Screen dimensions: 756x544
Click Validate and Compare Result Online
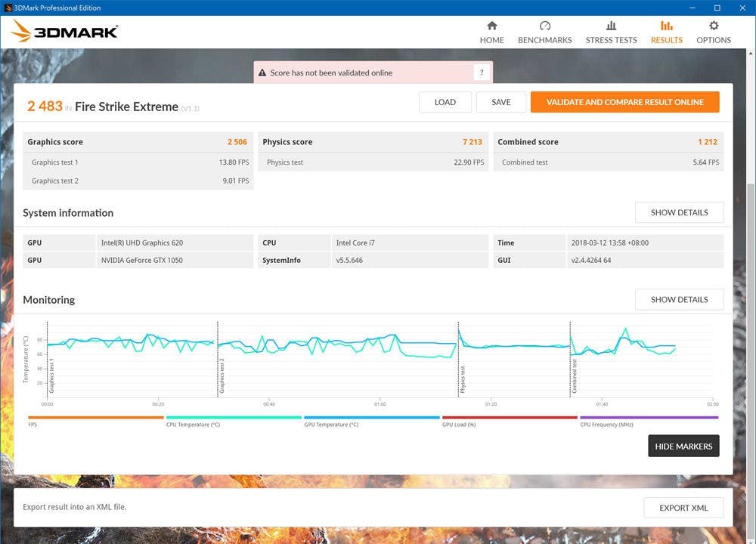[625, 102]
